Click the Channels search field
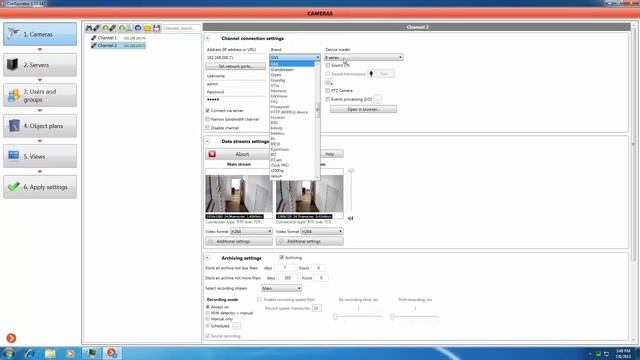The image size is (640, 360). tap(181, 28)
